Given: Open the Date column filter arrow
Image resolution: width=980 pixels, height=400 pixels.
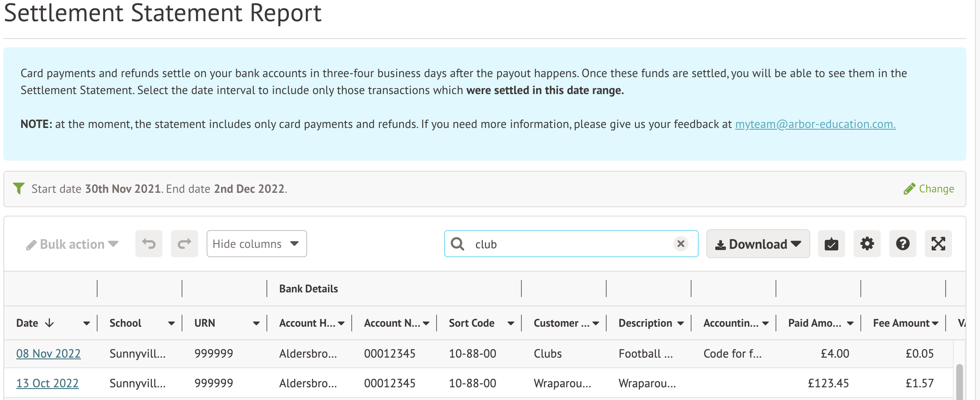Looking at the screenshot, I should (87, 323).
